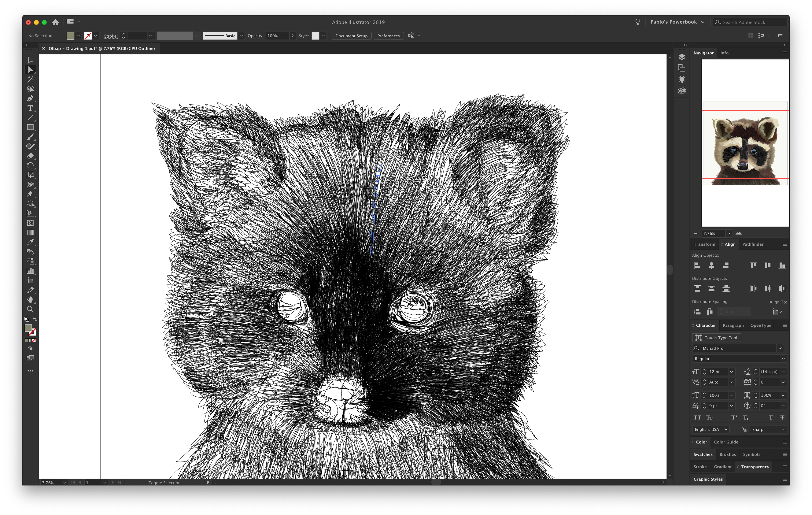Select the Zoom tool in toolbar
The width and height of the screenshot is (812, 515).
point(30,310)
